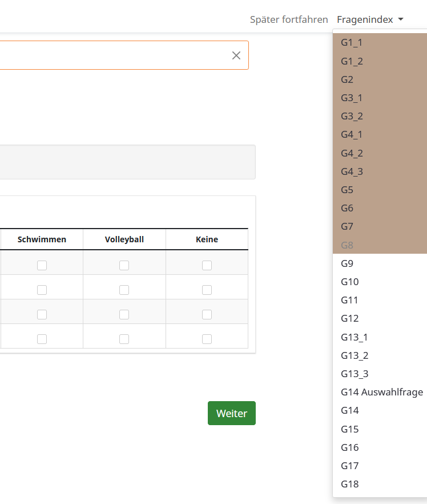This screenshot has width=427, height=504.
Task: Open question G9 from index
Action: click(x=347, y=263)
